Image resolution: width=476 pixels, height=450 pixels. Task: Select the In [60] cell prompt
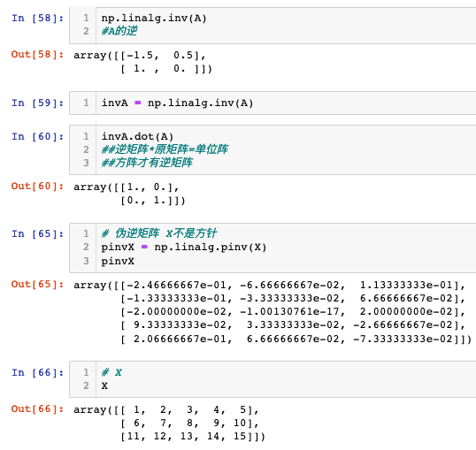pyautogui.click(x=38, y=136)
